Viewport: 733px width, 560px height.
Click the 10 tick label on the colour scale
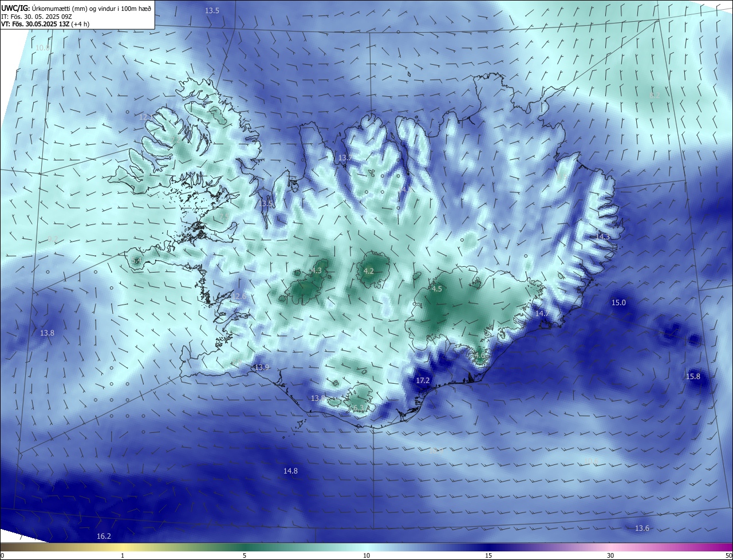tap(366, 555)
